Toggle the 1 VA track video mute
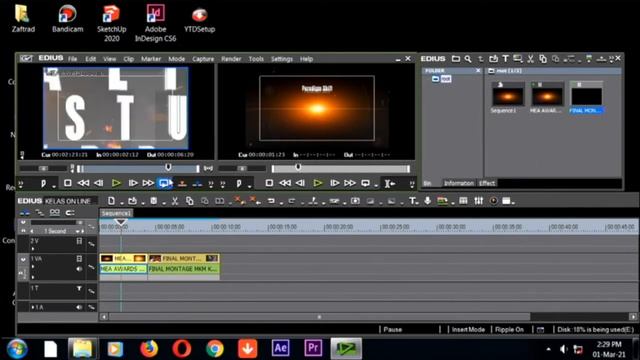This screenshot has height=360, width=640. click(x=79, y=259)
